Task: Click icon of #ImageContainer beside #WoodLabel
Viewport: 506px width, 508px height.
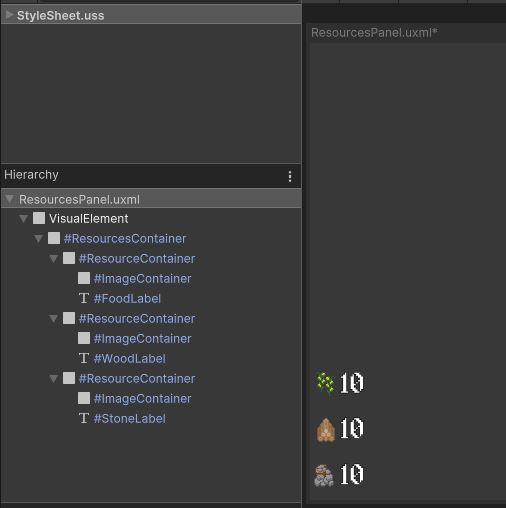Action: 84,338
